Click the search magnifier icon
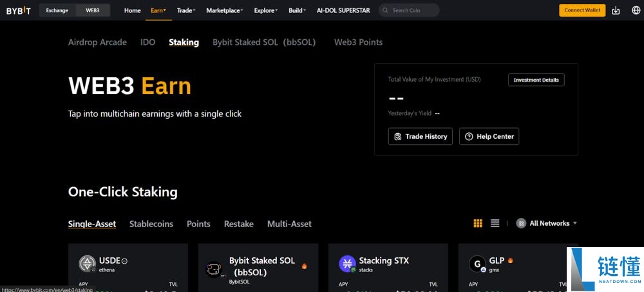 click(x=385, y=10)
